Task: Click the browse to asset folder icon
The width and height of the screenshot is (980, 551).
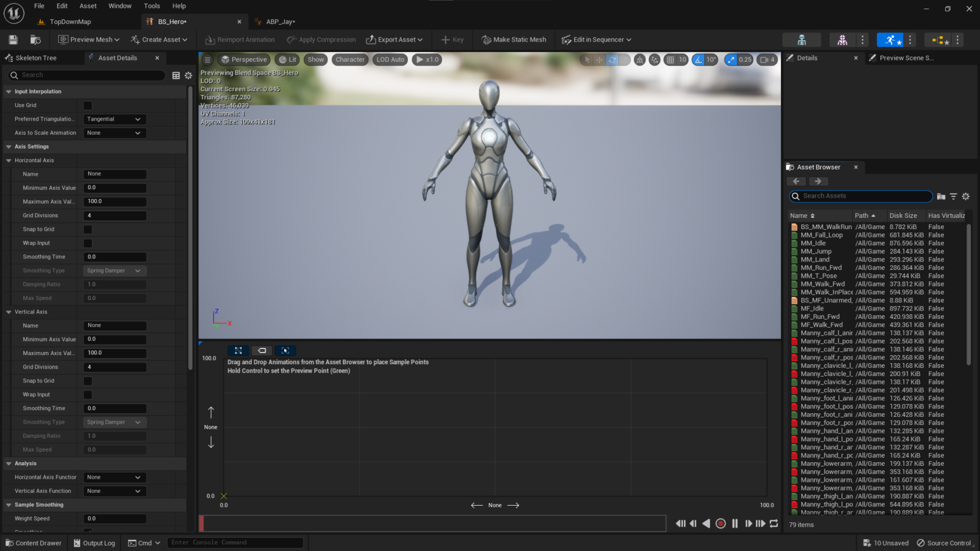Action: (36, 40)
